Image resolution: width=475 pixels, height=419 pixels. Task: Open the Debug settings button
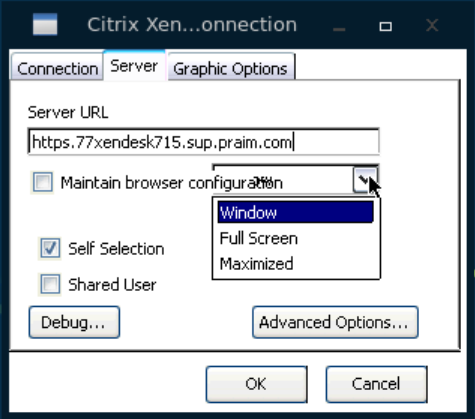click(x=74, y=322)
